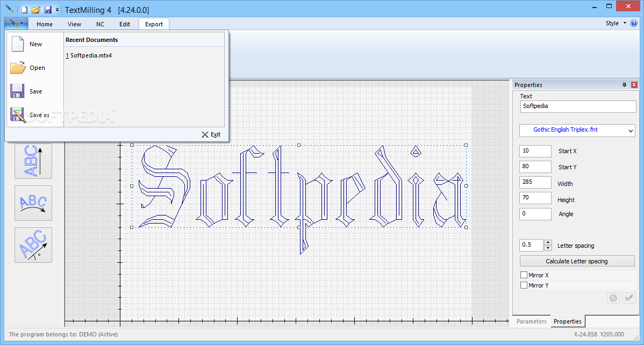Select the vertical ABC text tool
644x345 pixels.
tap(33, 161)
